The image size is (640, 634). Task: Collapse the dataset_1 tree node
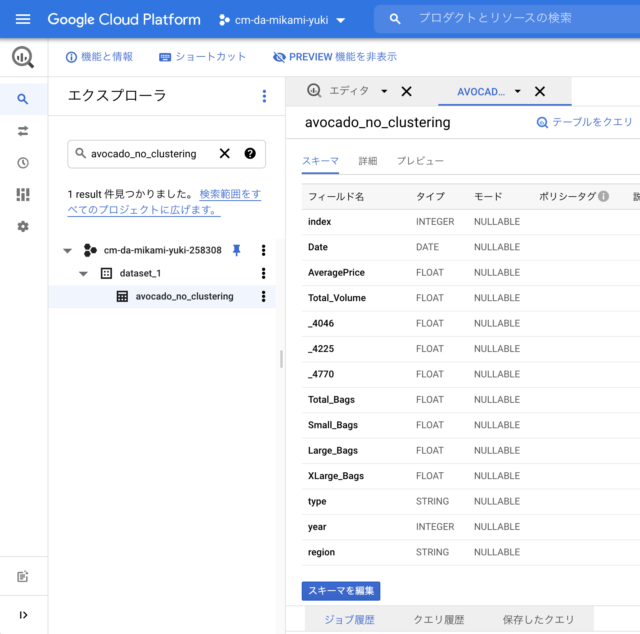point(83,274)
